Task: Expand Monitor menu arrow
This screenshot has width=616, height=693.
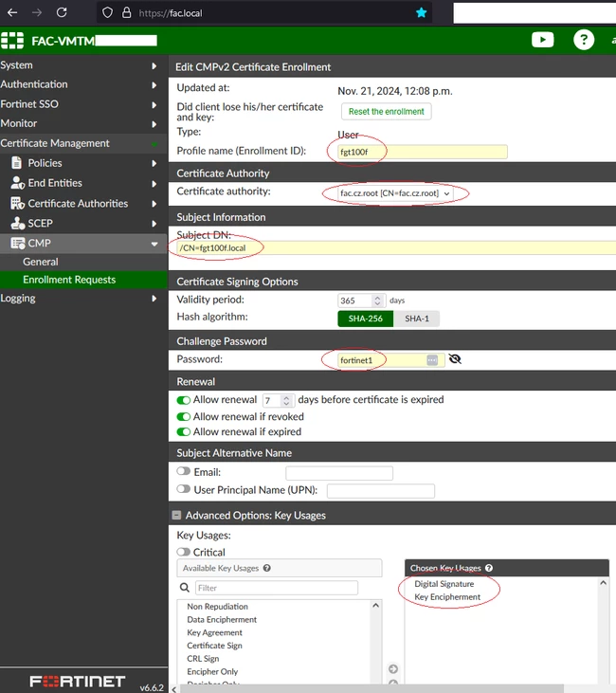Action: (154, 124)
